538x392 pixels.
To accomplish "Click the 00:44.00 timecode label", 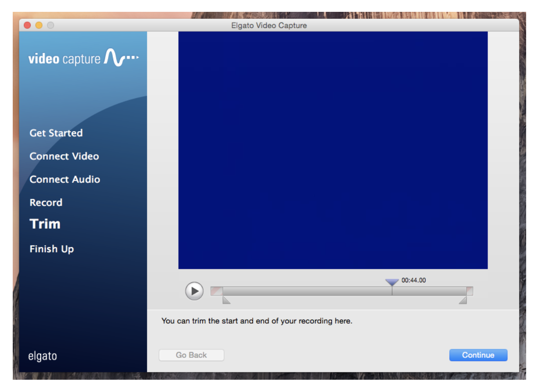I will coord(414,281).
